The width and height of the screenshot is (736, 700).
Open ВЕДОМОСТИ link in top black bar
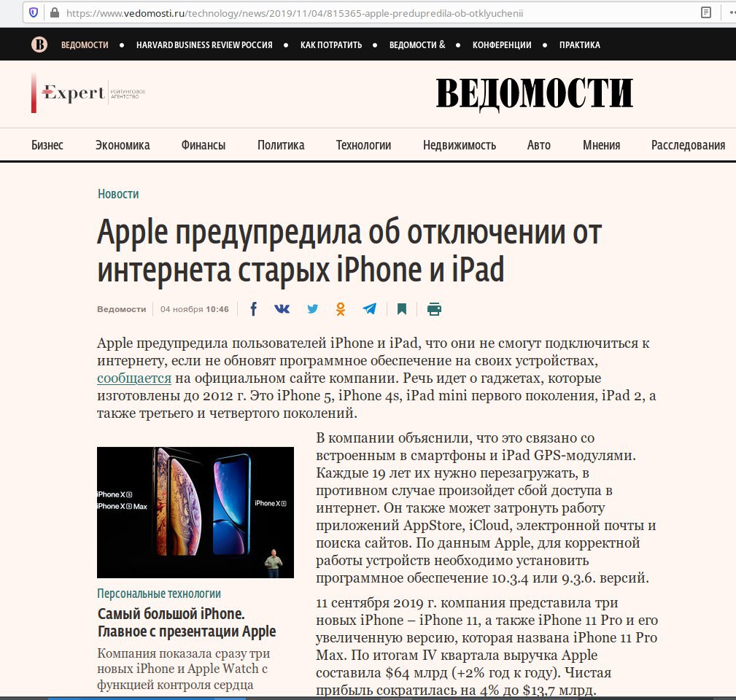[85, 45]
